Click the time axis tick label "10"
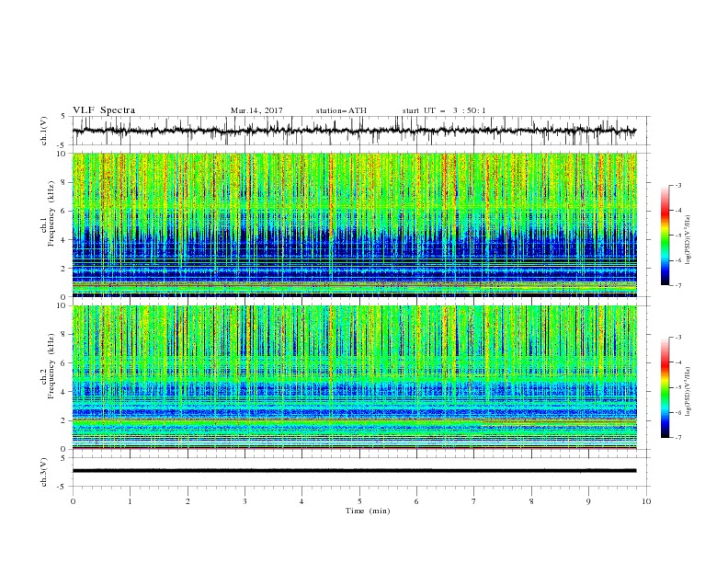Image resolution: width=728 pixels, height=563 pixels. [646, 501]
